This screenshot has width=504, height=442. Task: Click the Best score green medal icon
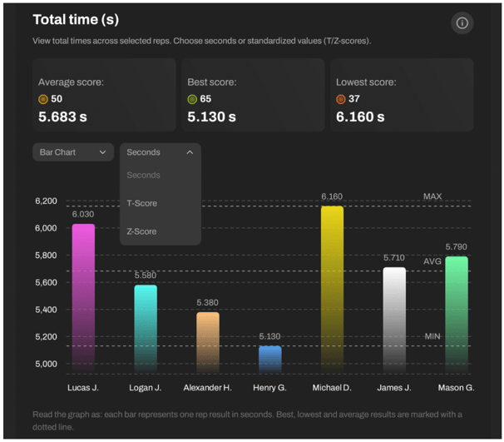coord(192,99)
